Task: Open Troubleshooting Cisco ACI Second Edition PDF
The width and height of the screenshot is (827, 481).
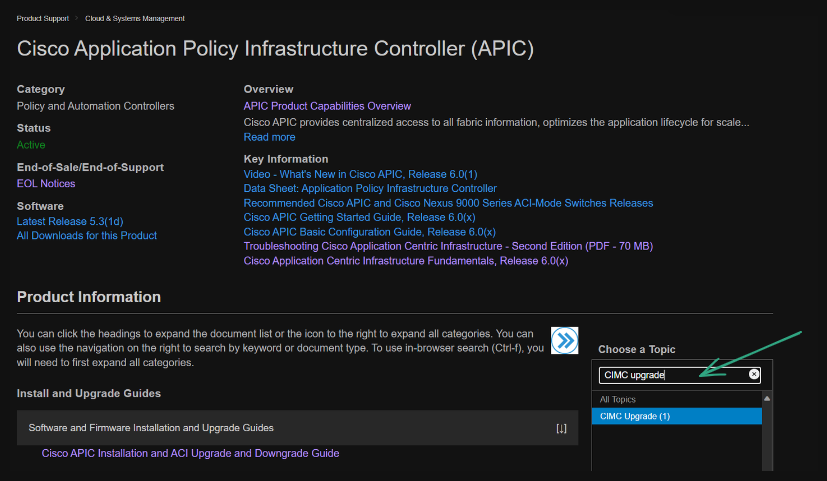Action: (448, 246)
